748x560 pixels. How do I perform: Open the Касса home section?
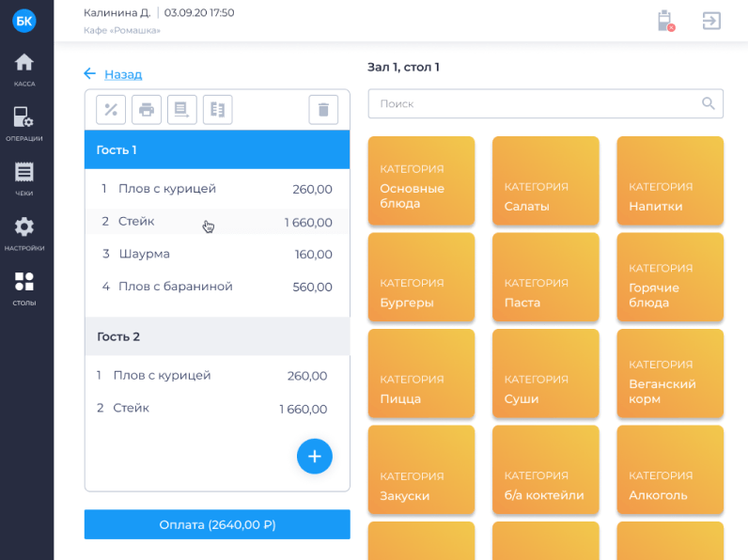point(23,70)
